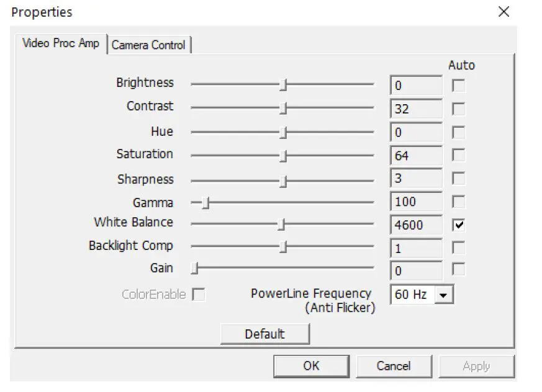Enable Auto checkbox for Brightness
Viewport: 542px width, 392px height.
pos(459,86)
